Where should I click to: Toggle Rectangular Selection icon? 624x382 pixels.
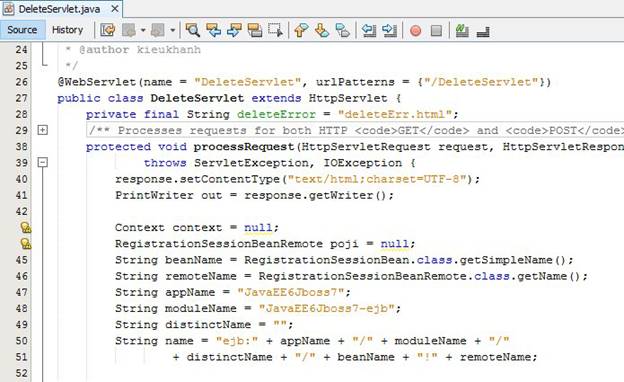coord(275,30)
